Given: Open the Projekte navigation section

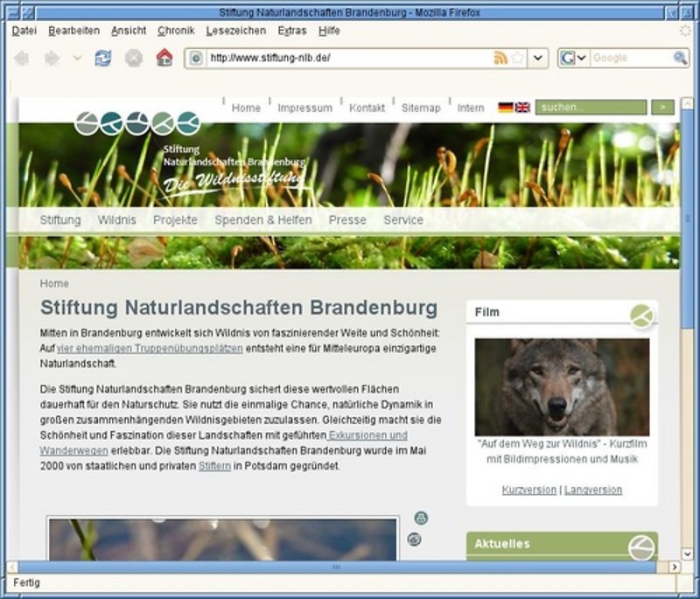Looking at the screenshot, I should pos(176,219).
